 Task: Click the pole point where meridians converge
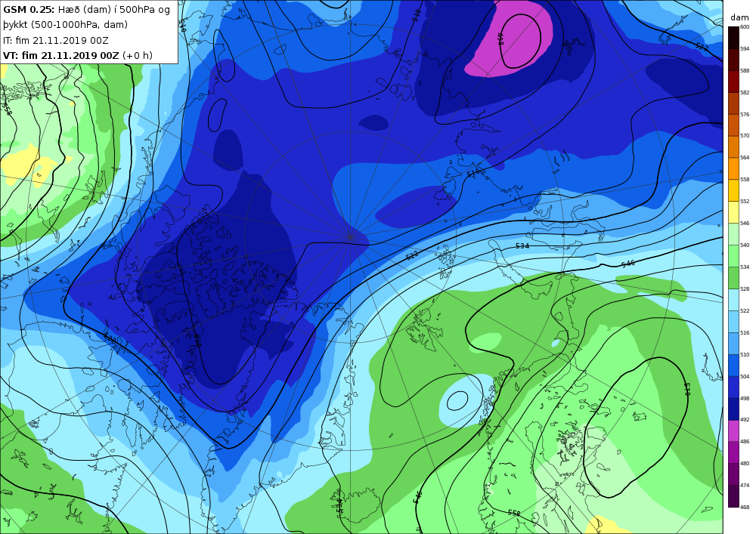tap(350, 236)
